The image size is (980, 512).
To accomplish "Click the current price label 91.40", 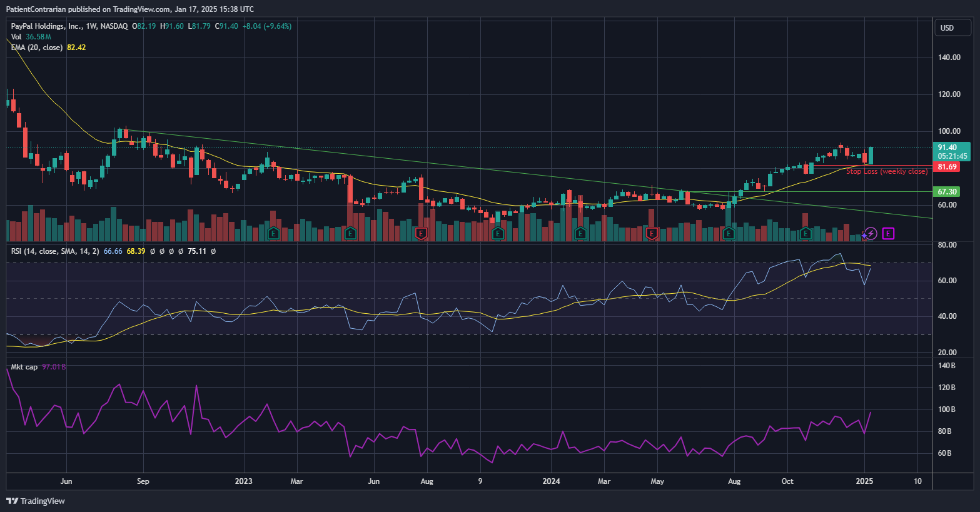I will tap(947, 148).
